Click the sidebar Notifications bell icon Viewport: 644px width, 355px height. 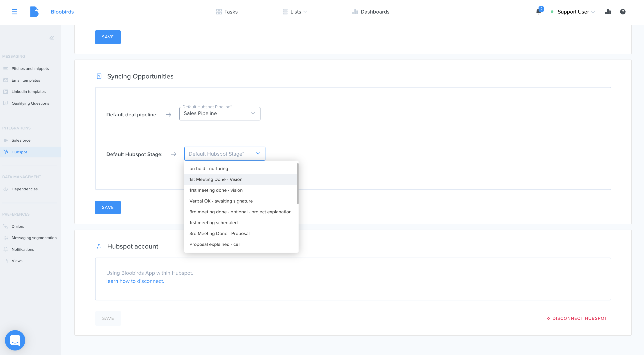click(5, 249)
